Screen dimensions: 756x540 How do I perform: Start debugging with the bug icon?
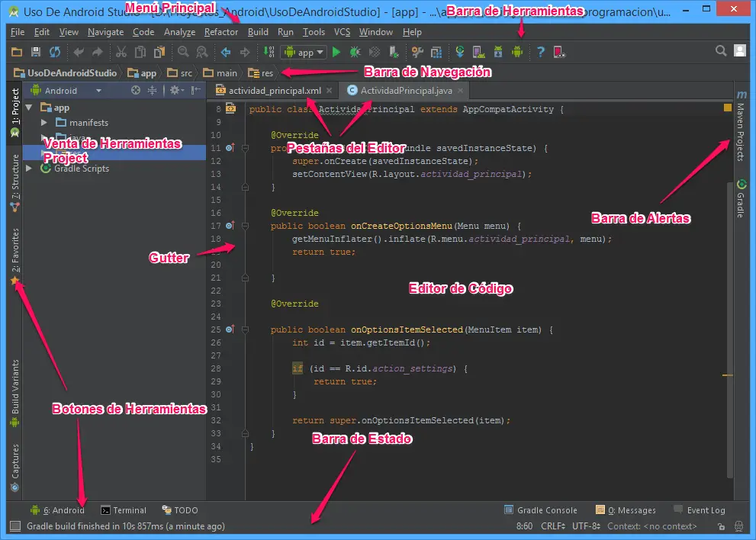tap(355, 52)
